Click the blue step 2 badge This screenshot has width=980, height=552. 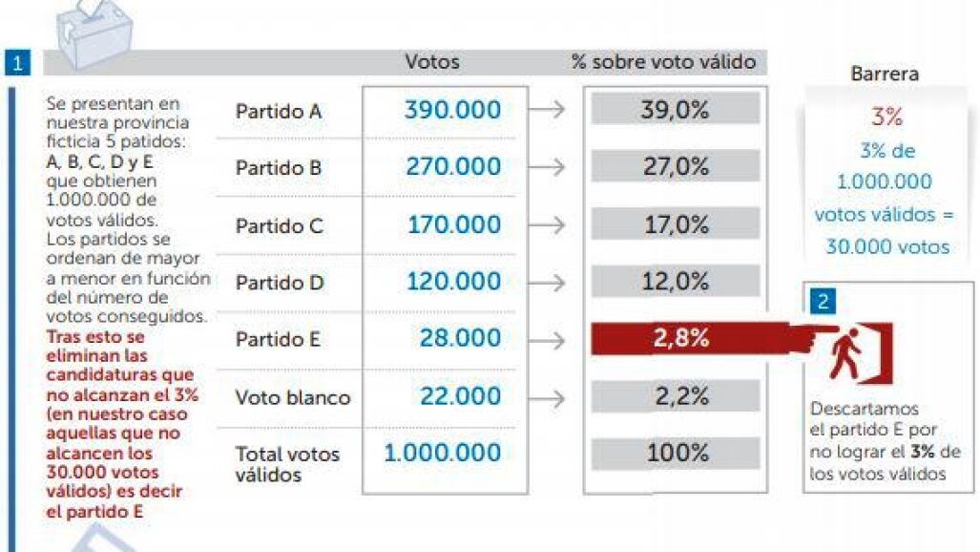click(823, 302)
